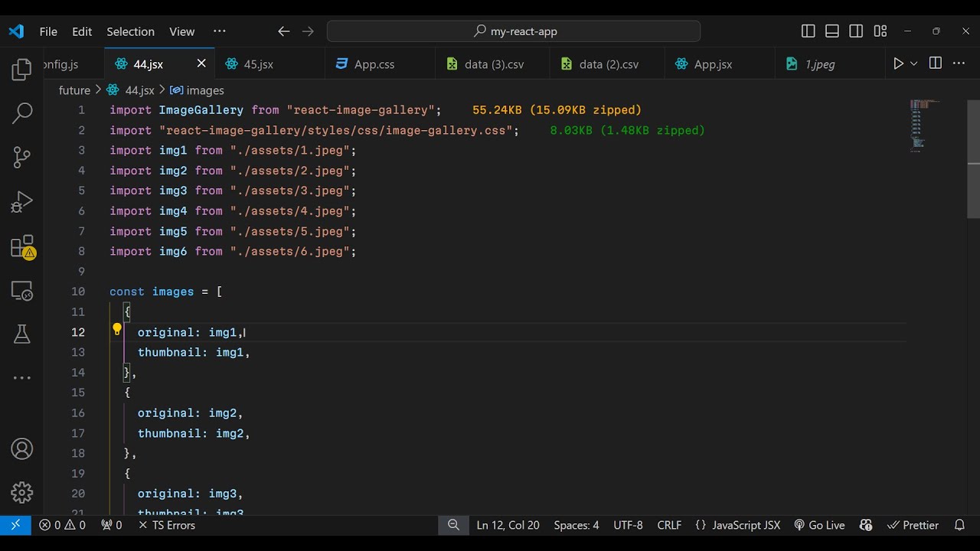
Task: Show the code action lightbulb on line 12
Action: click(x=117, y=331)
